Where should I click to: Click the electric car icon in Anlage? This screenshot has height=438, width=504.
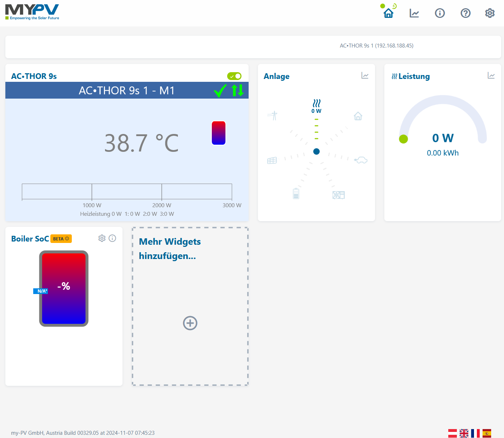pyautogui.click(x=361, y=160)
